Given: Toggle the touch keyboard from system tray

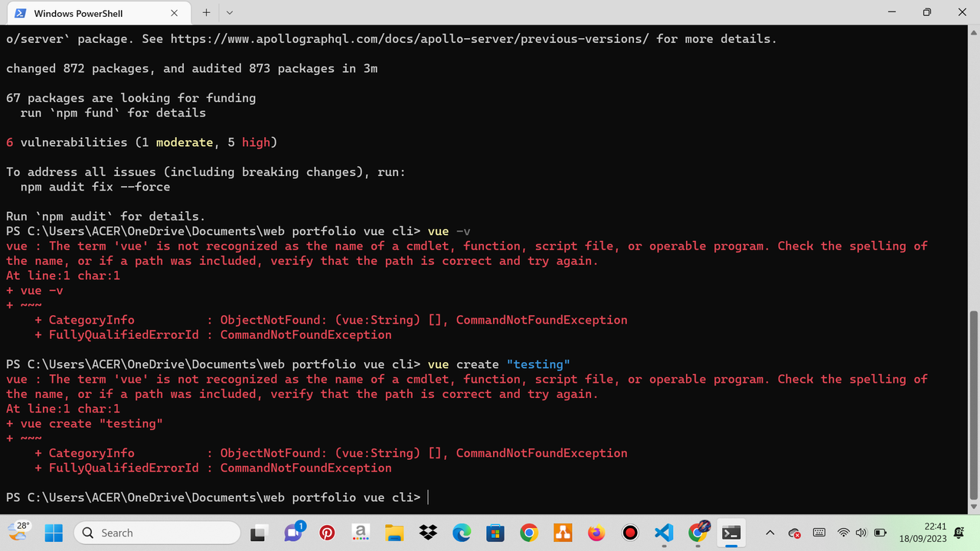Looking at the screenshot, I should click(818, 533).
